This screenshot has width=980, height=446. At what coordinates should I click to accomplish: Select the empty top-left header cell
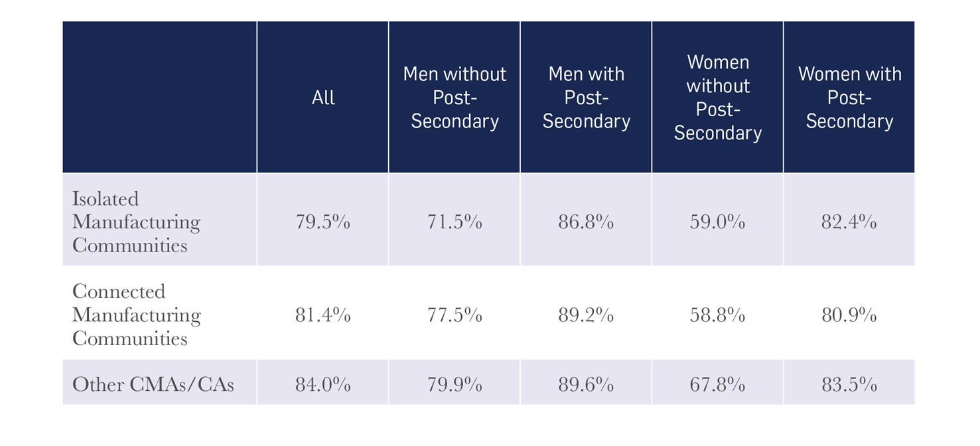[159, 98]
